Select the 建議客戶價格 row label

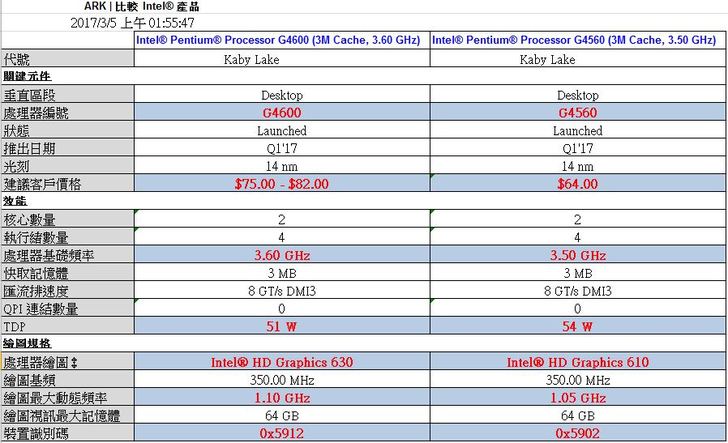coord(68,183)
